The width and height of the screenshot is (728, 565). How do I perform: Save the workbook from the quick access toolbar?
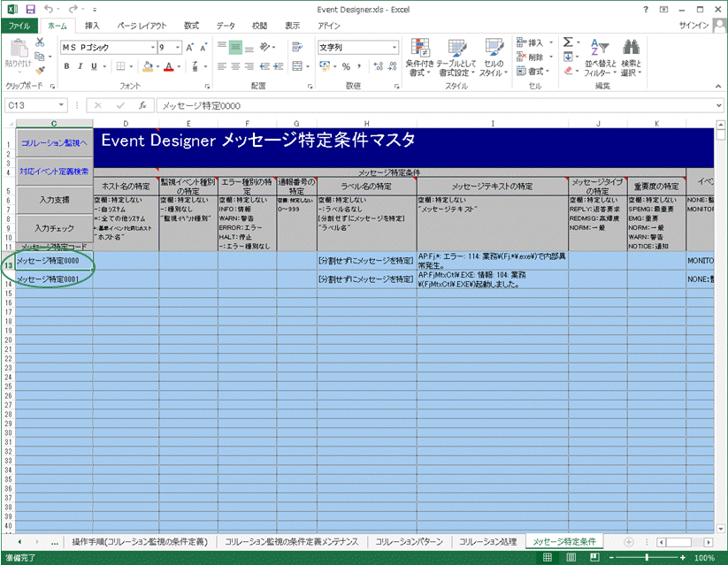tap(30, 10)
